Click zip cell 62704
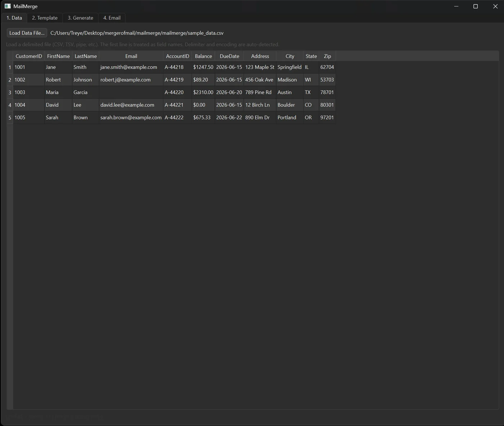The height and width of the screenshot is (426, 504). [327, 67]
